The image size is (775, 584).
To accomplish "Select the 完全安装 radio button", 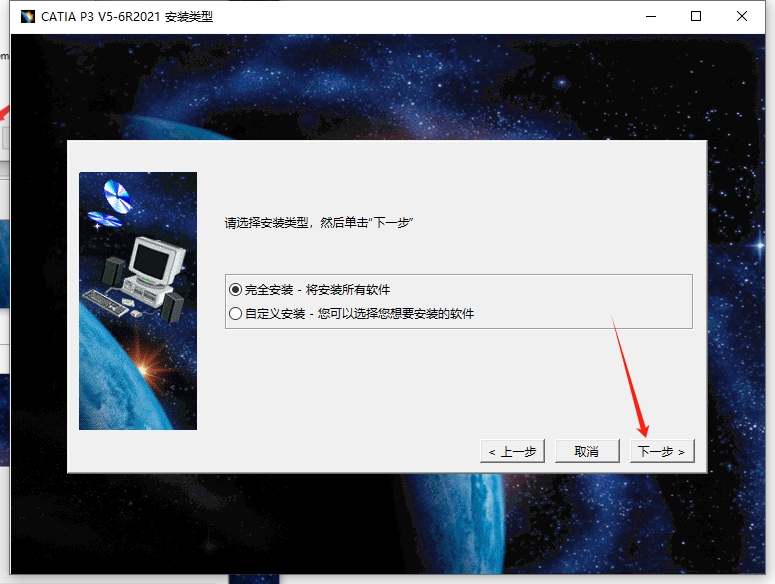I will click(236, 289).
